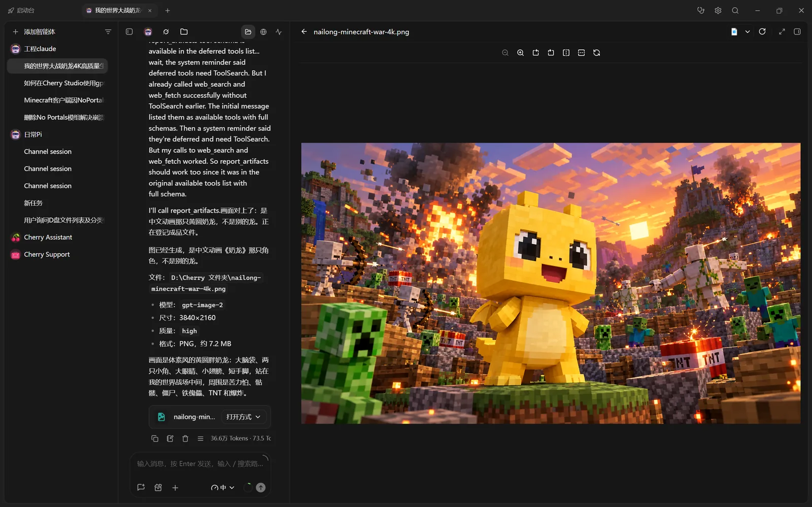Flip the image vertically

[x=581, y=53]
